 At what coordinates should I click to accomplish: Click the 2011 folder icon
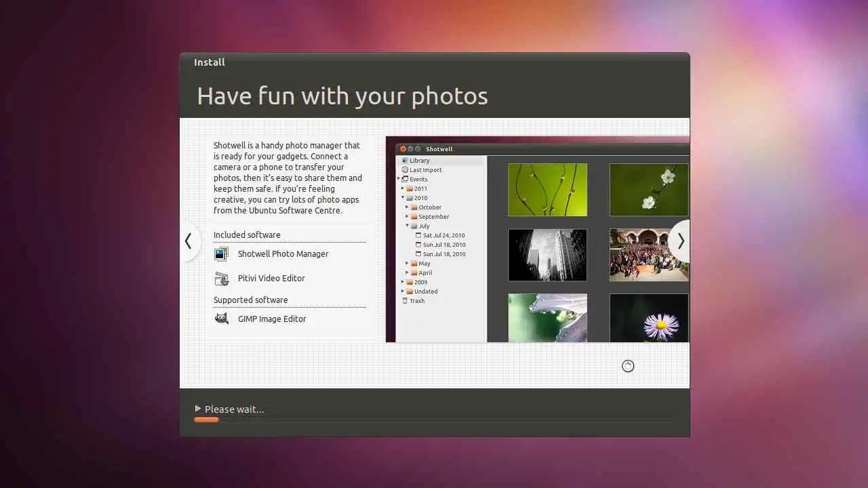point(410,189)
